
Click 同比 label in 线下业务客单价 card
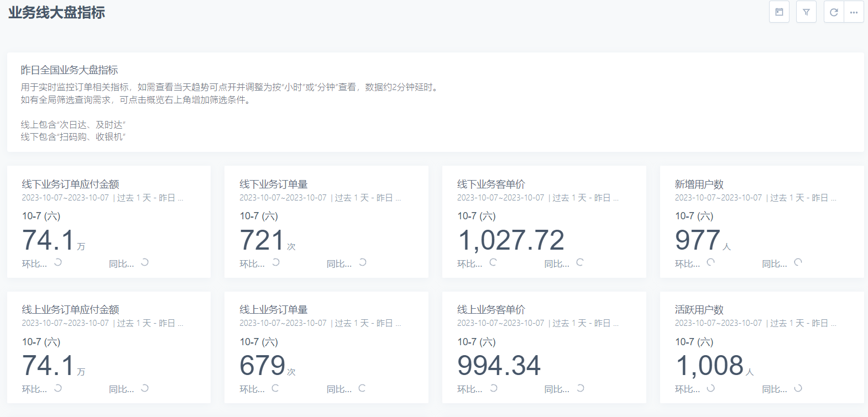(557, 264)
